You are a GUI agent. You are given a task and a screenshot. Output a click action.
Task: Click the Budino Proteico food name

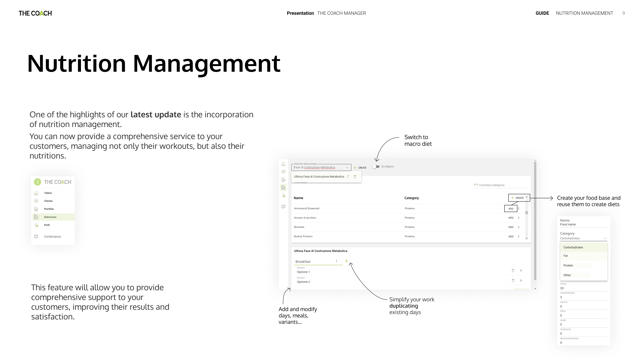pyautogui.click(x=303, y=236)
